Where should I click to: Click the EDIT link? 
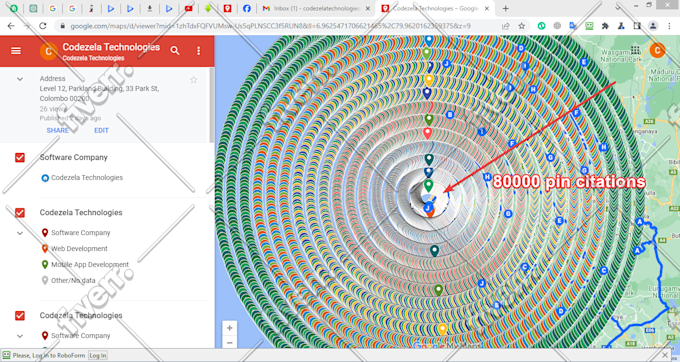(101, 130)
